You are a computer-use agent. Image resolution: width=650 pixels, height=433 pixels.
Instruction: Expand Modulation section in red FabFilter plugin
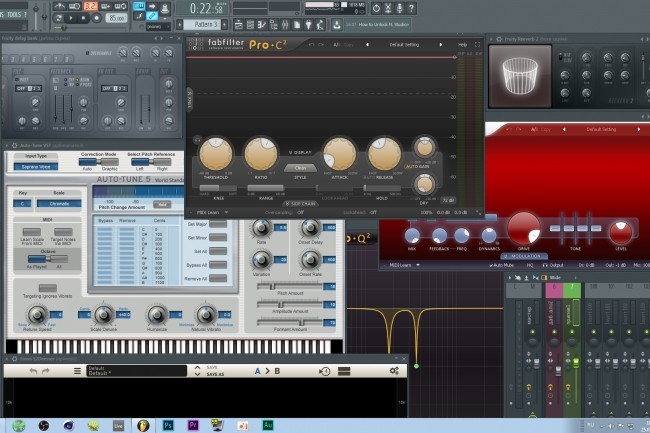[524, 256]
